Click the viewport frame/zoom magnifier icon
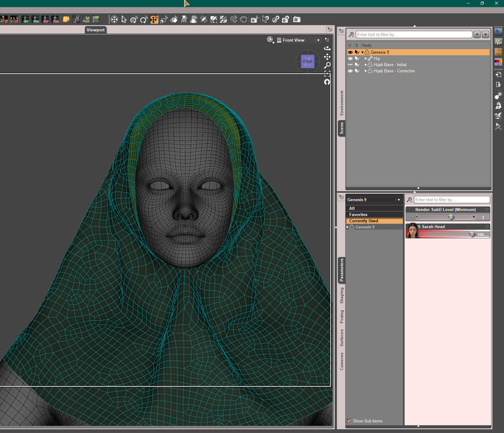Viewport: 504px width, 433px height. [x=327, y=65]
